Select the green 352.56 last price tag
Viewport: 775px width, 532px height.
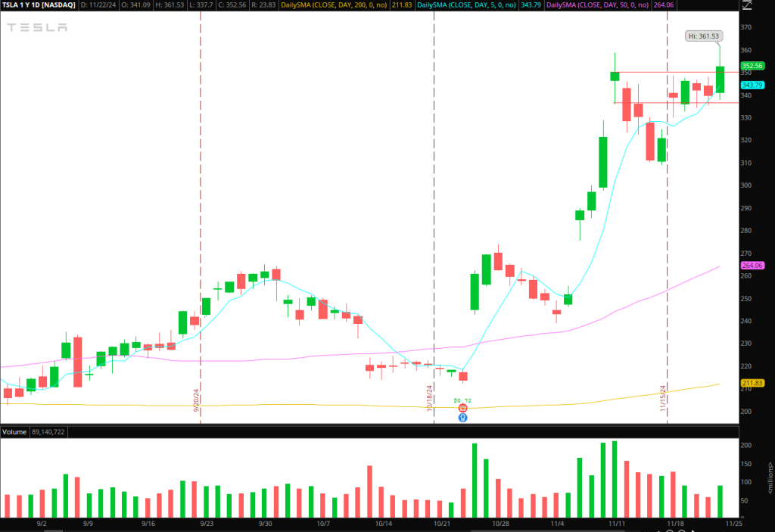click(752, 66)
